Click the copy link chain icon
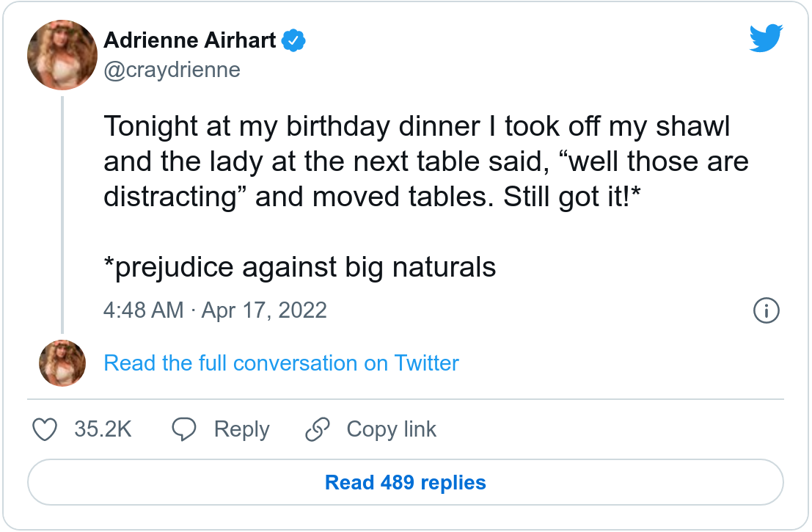812x532 pixels. point(317,429)
